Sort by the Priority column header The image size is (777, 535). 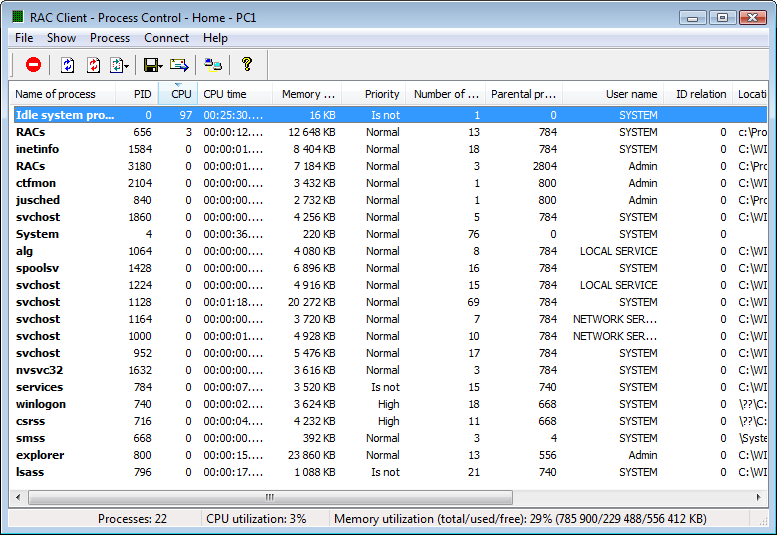pos(374,94)
